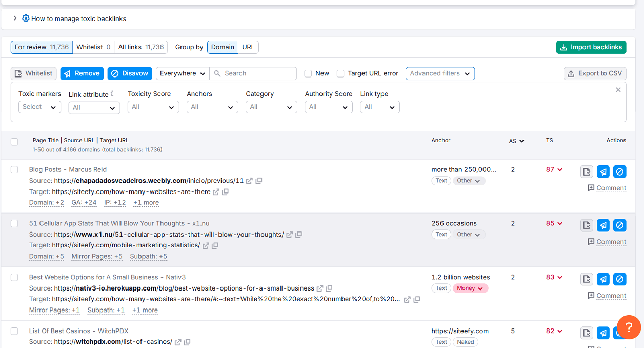644x348 pixels.
Task: Switch to the Whitelist tab
Action: coord(93,47)
